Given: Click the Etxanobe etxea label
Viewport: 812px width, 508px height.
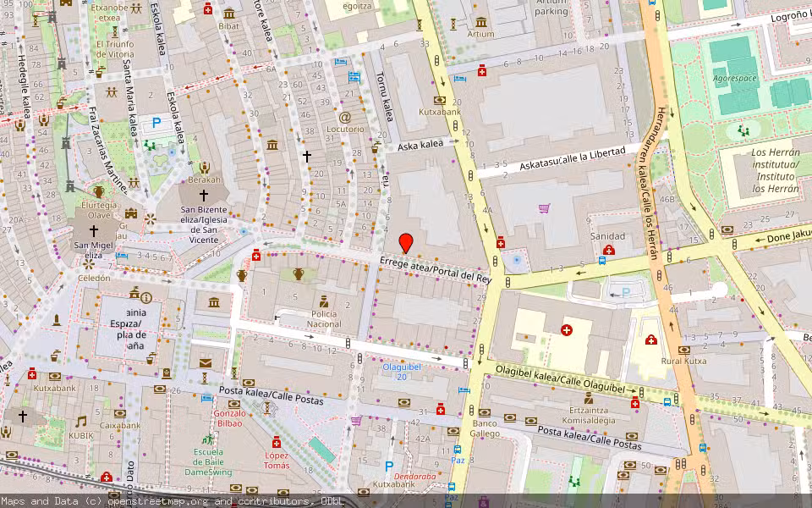Looking at the screenshot, I should tap(109, 13).
